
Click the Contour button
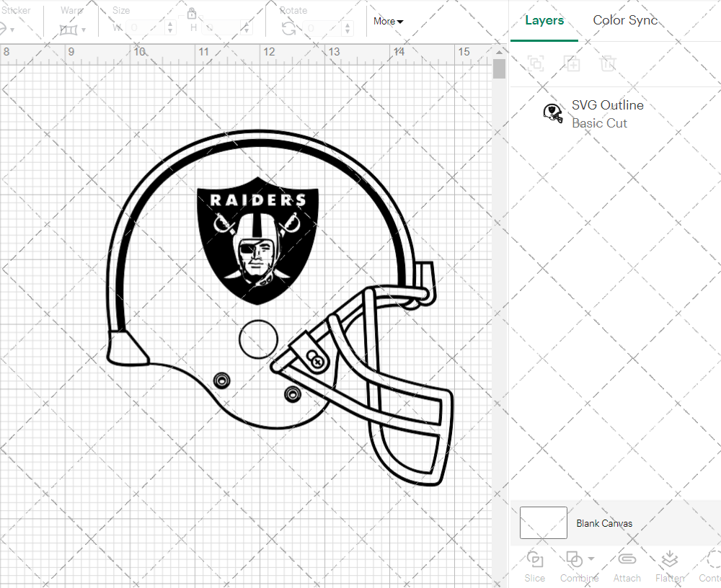[710, 566]
